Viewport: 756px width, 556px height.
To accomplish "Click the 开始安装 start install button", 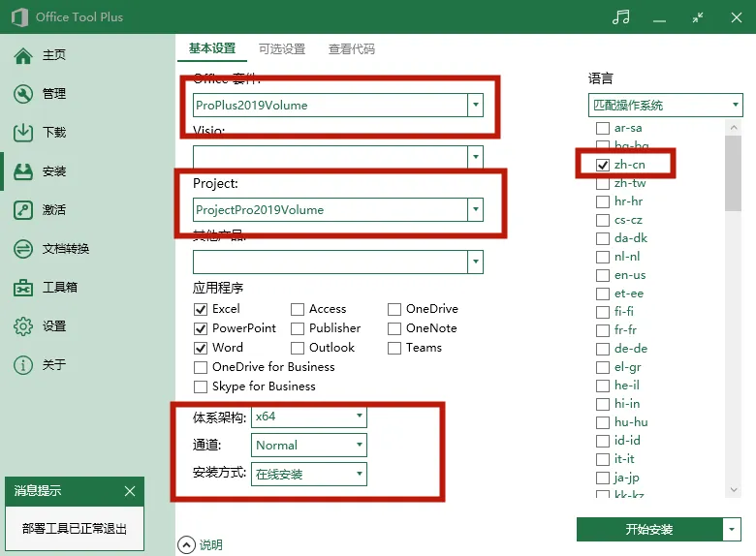I will click(x=649, y=530).
